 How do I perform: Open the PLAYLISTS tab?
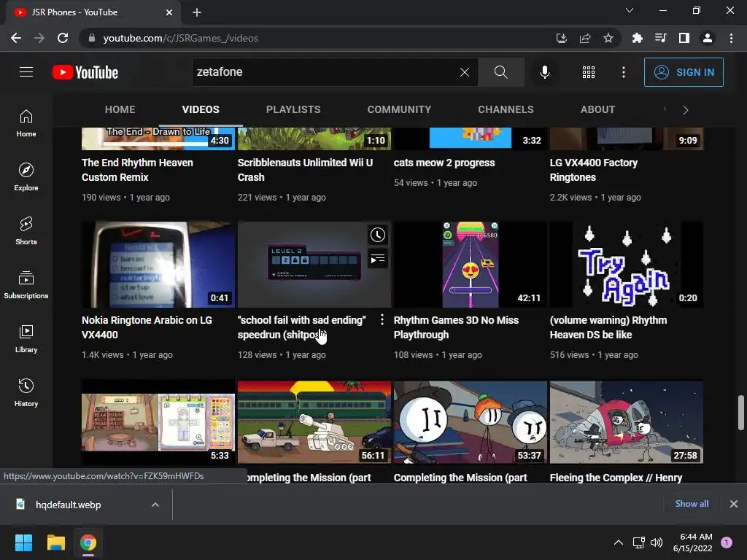pos(293,109)
